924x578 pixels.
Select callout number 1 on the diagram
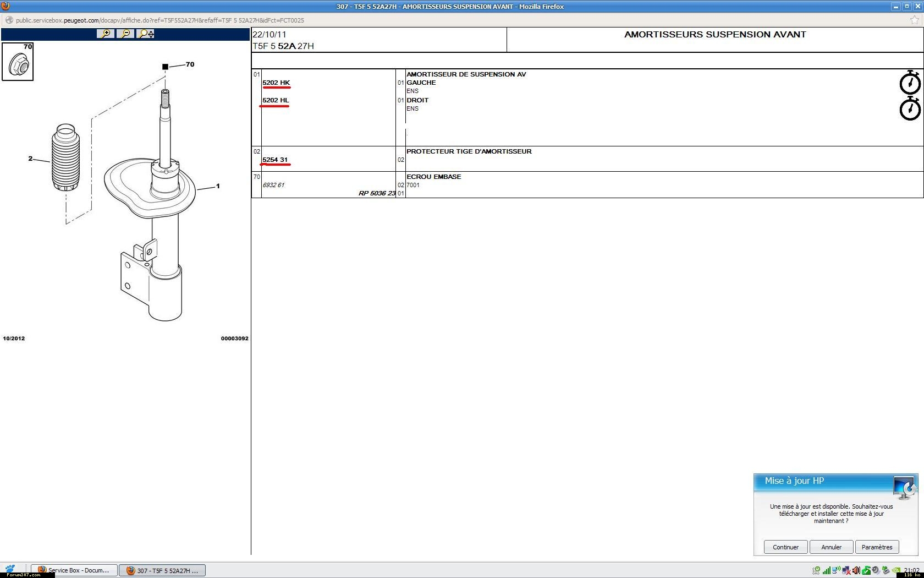coord(218,186)
